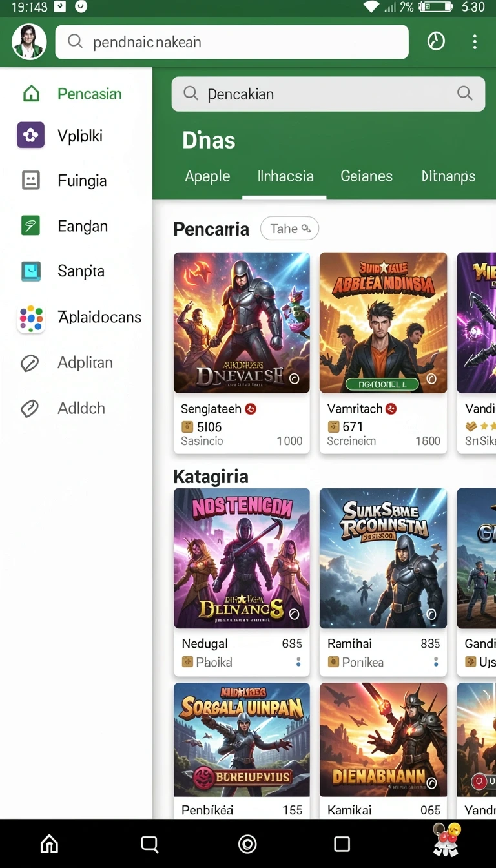
Task: Click circle badge on Nostenicon thumbnail
Action: pos(294,614)
